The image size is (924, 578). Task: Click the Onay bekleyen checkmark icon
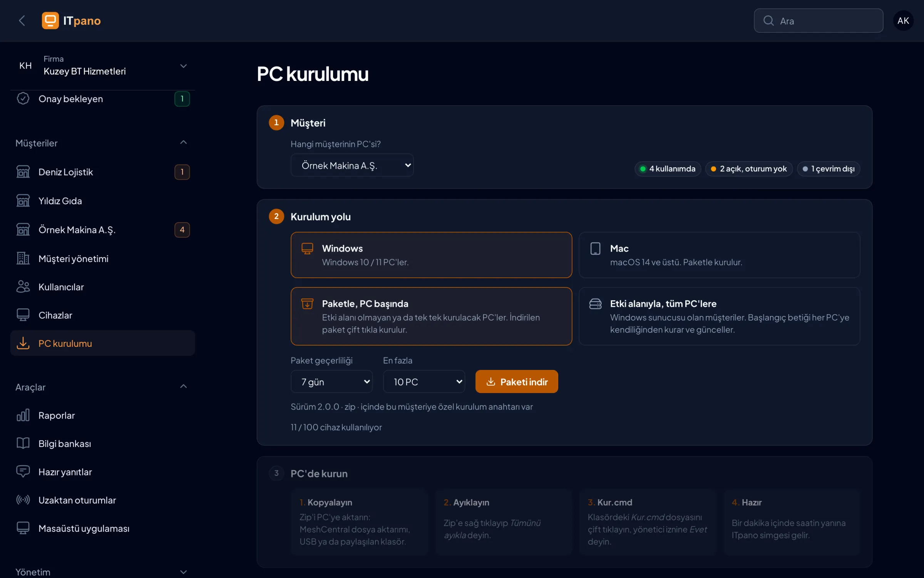click(23, 99)
